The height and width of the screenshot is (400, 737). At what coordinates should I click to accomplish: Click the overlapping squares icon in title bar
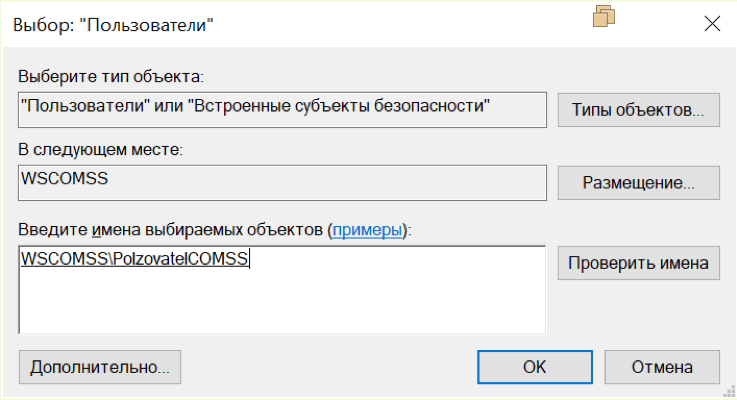pyautogui.click(x=603, y=17)
